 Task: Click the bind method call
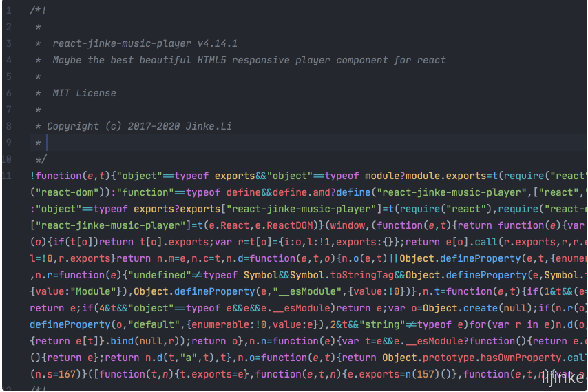coord(122,341)
